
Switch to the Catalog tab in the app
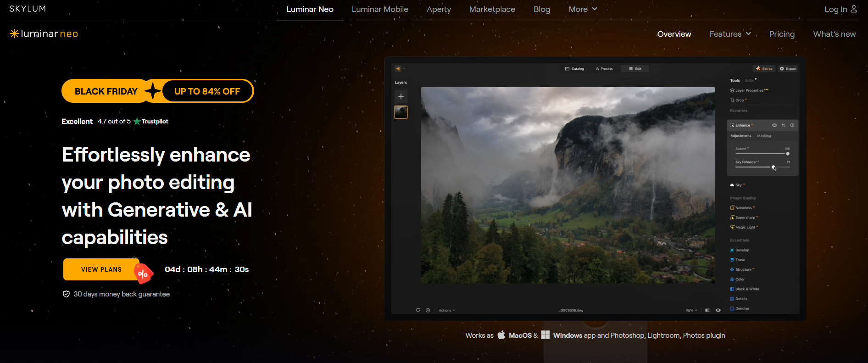[x=574, y=69]
